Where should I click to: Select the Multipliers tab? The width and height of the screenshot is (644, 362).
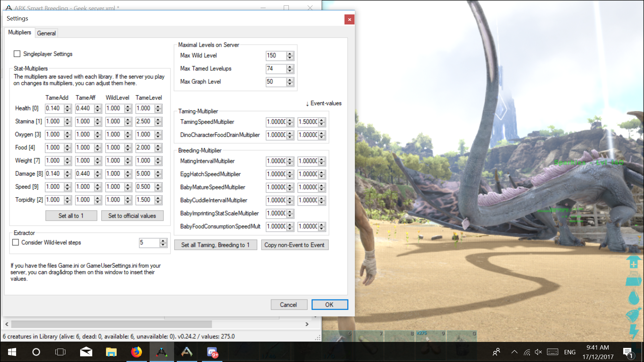coord(19,33)
